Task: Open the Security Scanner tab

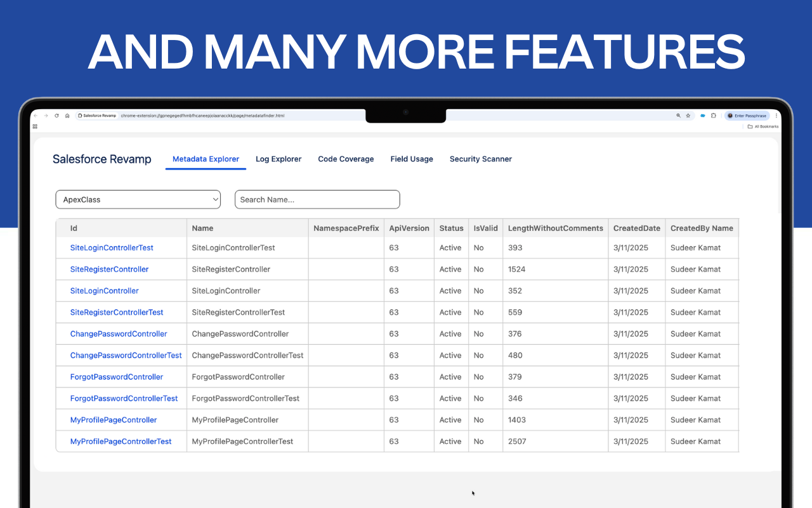Action: [x=481, y=159]
